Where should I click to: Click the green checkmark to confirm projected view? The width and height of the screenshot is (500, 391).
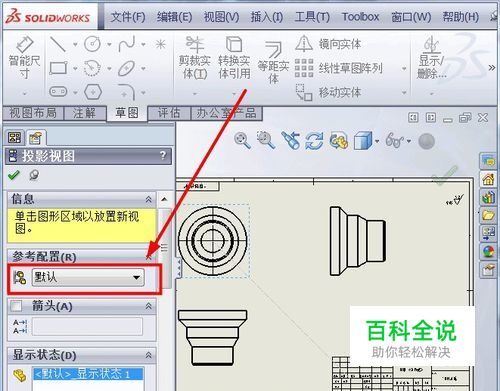click(14, 175)
